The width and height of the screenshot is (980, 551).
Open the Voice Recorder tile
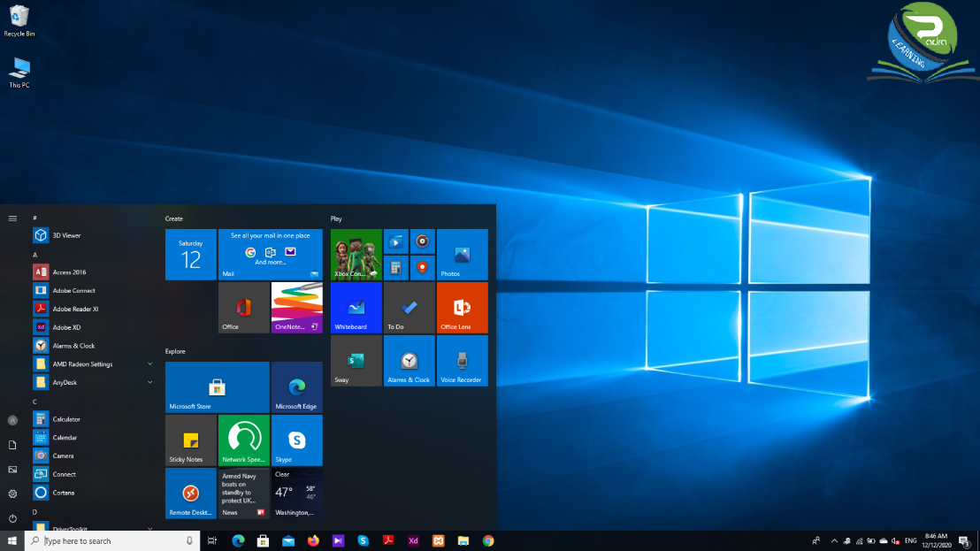463,361
